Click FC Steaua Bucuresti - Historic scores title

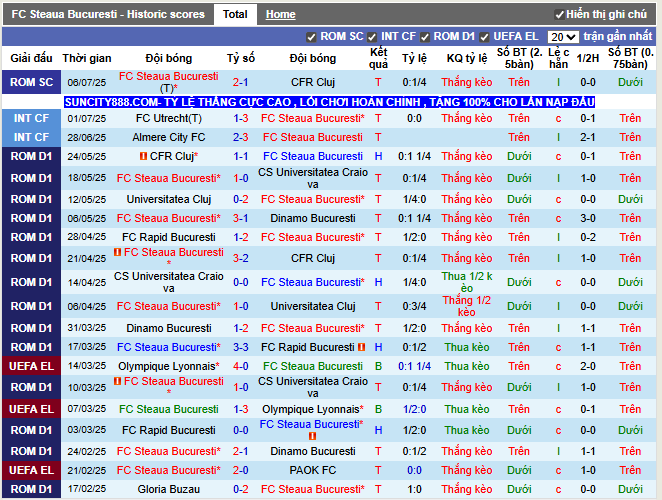[x=108, y=14]
